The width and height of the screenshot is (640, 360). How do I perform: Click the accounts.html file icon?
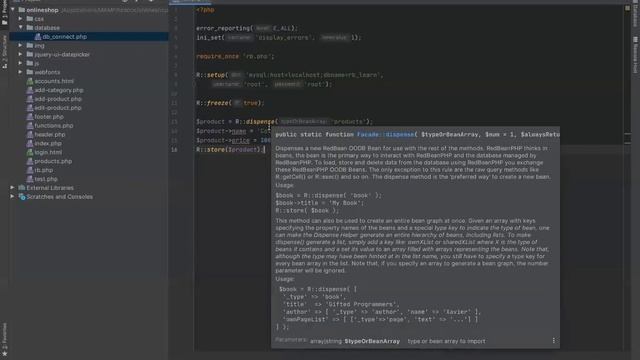coord(30,81)
